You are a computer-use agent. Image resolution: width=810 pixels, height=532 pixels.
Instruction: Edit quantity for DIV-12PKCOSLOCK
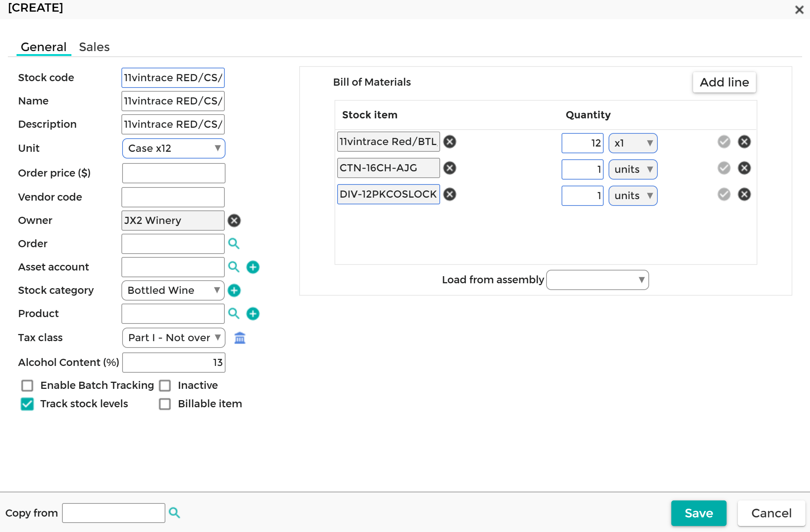click(x=582, y=196)
